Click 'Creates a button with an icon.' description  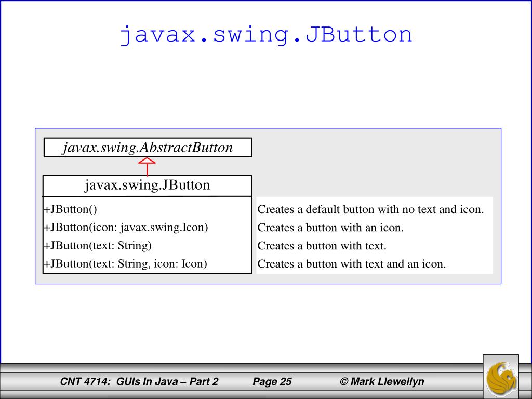330,228
